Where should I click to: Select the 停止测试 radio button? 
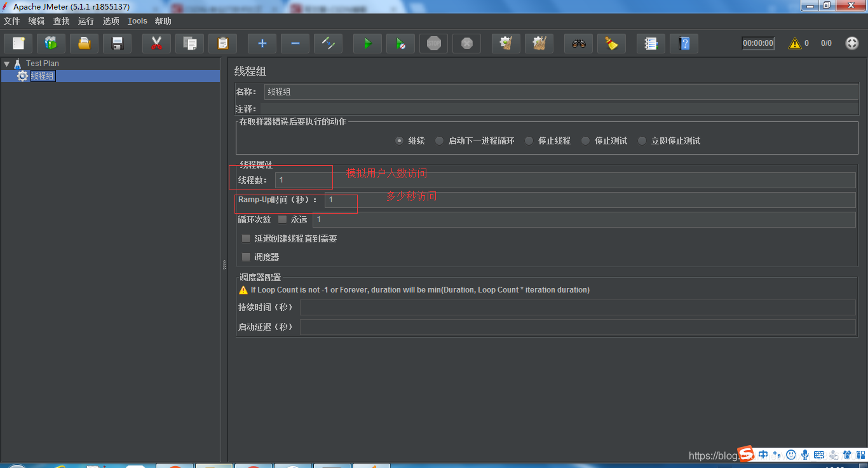(585, 141)
